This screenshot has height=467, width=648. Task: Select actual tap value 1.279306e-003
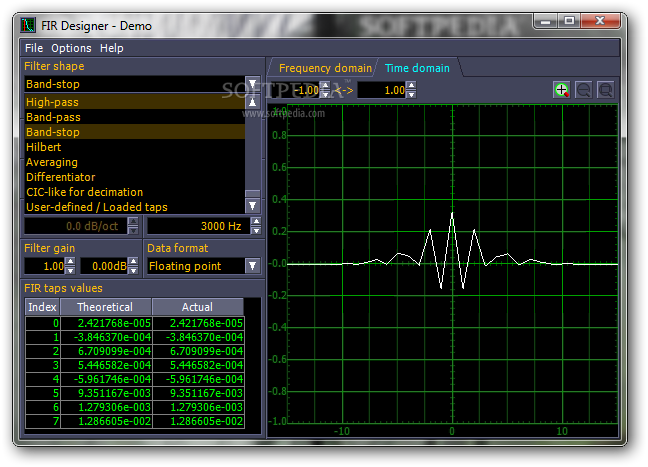(198, 407)
